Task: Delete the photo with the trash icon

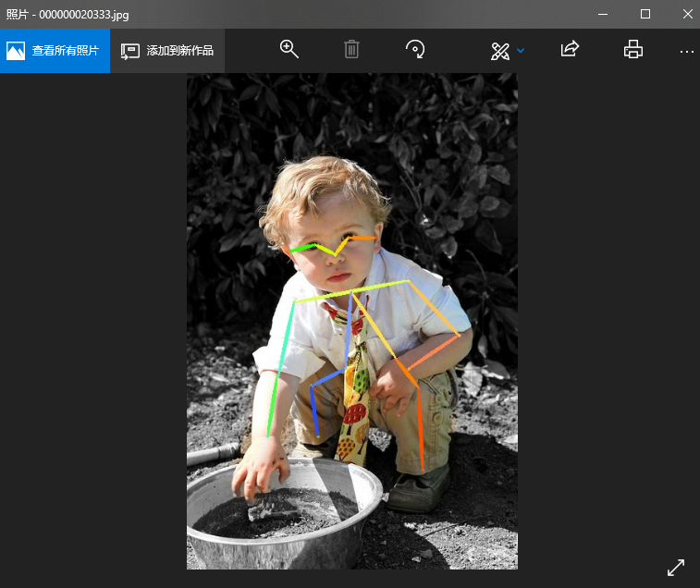Action: (x=351, y=49)
